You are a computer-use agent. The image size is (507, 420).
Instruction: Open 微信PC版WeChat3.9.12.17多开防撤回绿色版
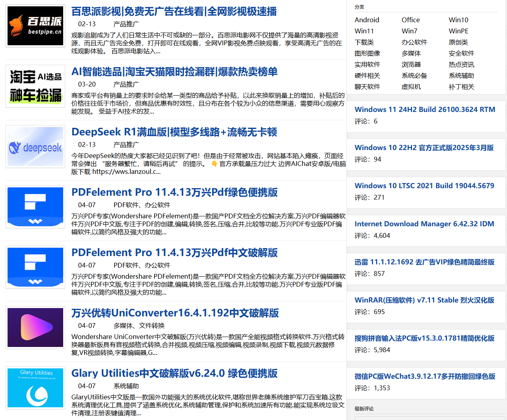pyautogui.click(x=425, y=376)
